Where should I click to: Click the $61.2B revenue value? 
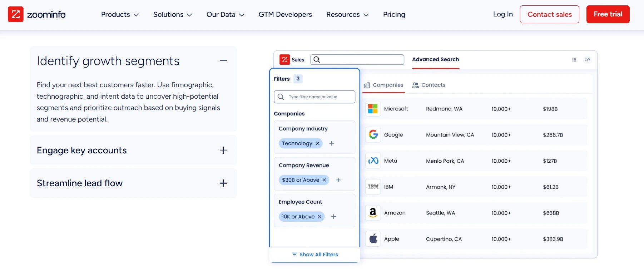coord(551,187)
